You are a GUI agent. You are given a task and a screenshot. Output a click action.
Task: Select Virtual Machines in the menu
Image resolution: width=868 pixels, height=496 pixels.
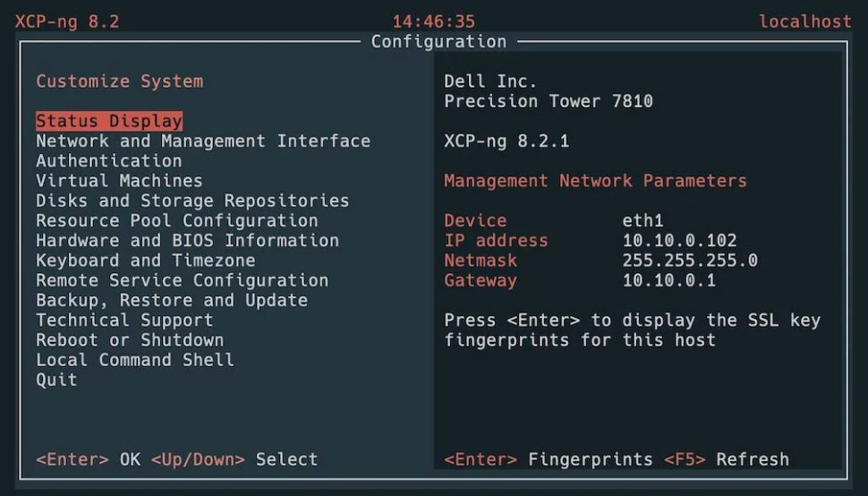119,181
